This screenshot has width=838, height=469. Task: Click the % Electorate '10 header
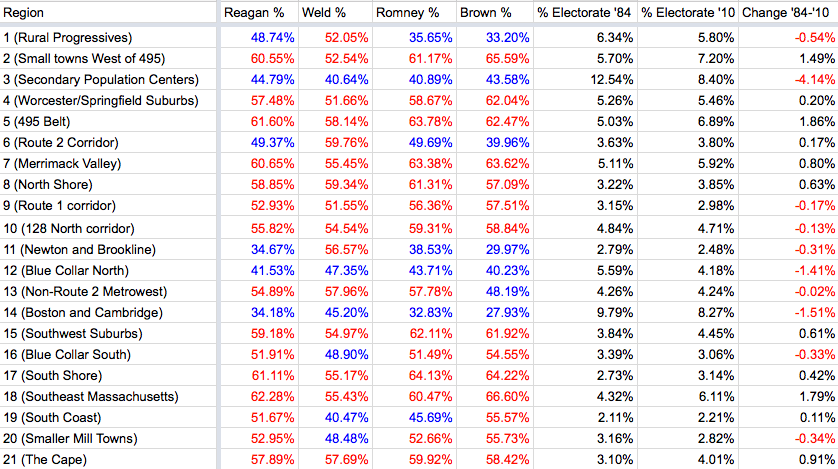(x=686, y=13)
